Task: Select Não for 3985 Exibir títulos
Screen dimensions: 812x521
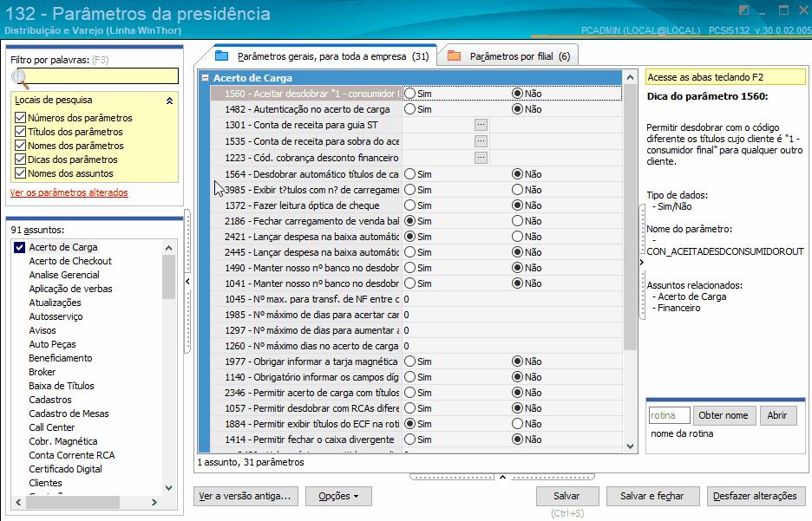Action: [517, 190]
